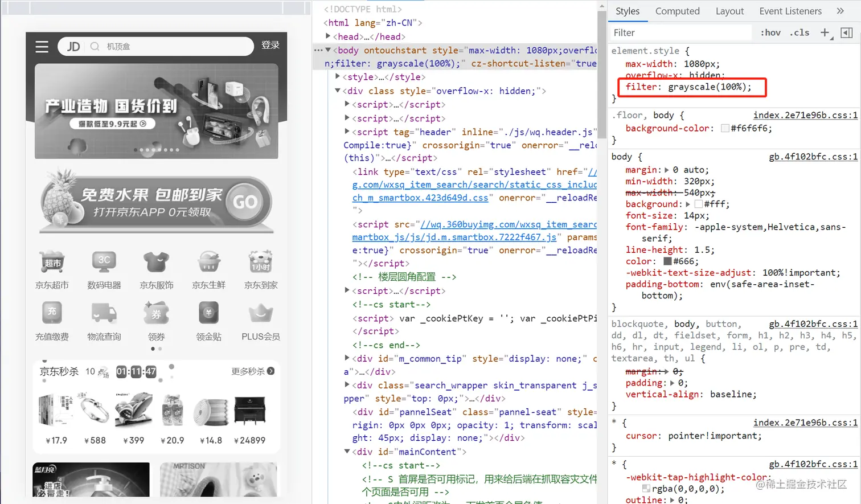Open 京东超市 category icon

(52, 263)
